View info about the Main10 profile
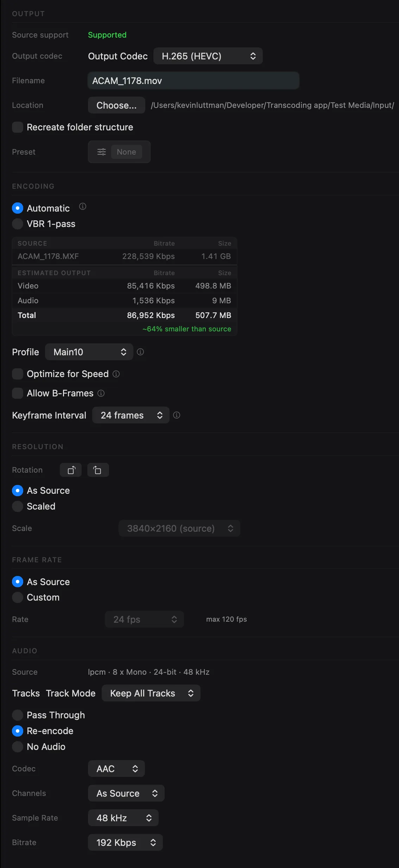 [140, 352]
